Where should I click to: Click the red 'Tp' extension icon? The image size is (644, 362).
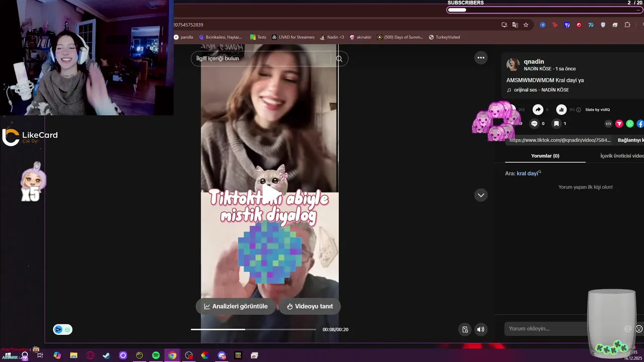[x=555, y=25]
